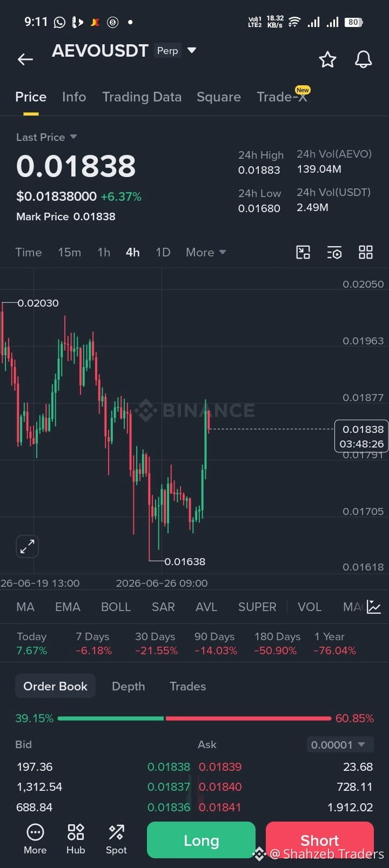Screen dimensions: 389x868
Task: Open indicator chart icon beside MA list
Action: coord(374,607)
